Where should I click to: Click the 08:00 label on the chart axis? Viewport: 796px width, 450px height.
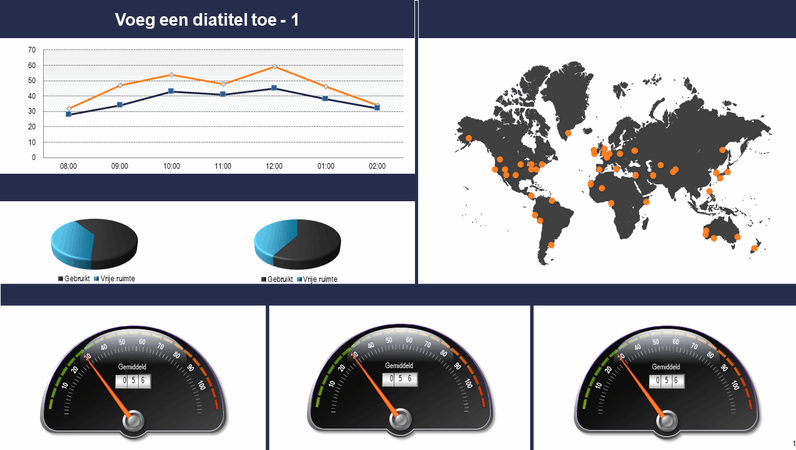click(x=68, y=166)
